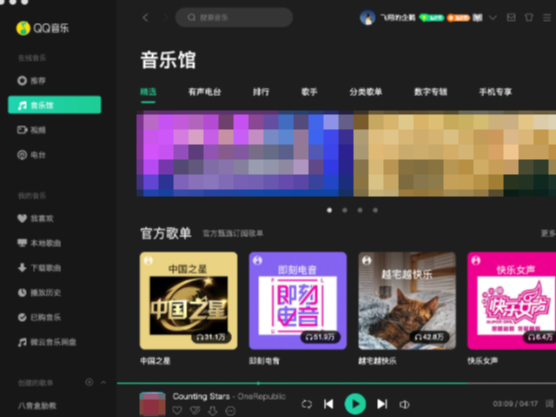This screenshot has height=417, width=556.
Task: Switch to the 歌手 tab
Action: [309, 92]
